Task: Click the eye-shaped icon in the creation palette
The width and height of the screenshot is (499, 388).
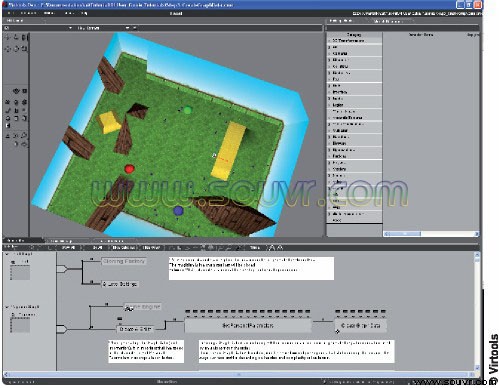Action: tap(16, 91)
